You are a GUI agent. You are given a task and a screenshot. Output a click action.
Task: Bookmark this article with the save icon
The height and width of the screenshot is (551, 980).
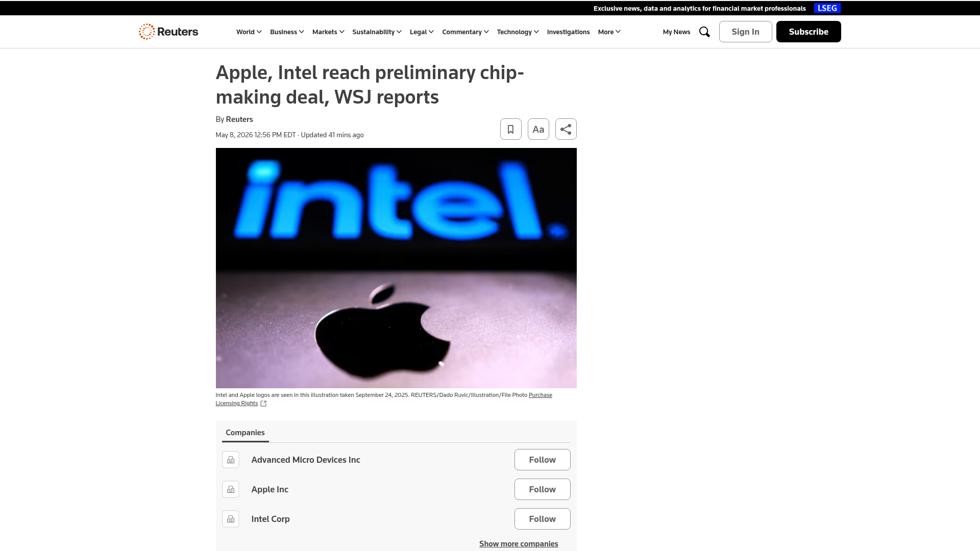tap(510, 129)
